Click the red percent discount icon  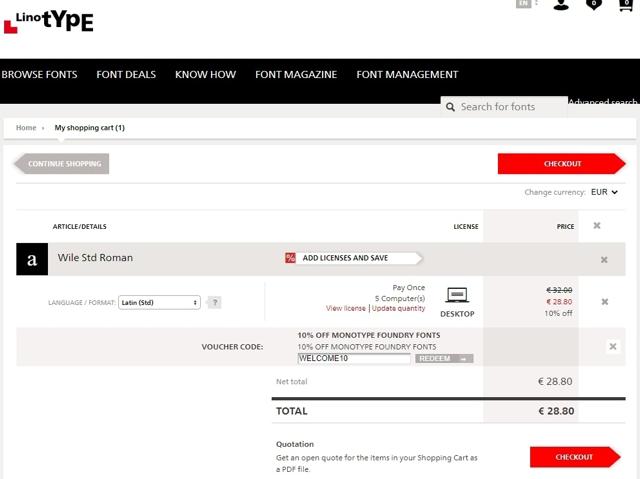pyautogui.click(x=290, y=258)
